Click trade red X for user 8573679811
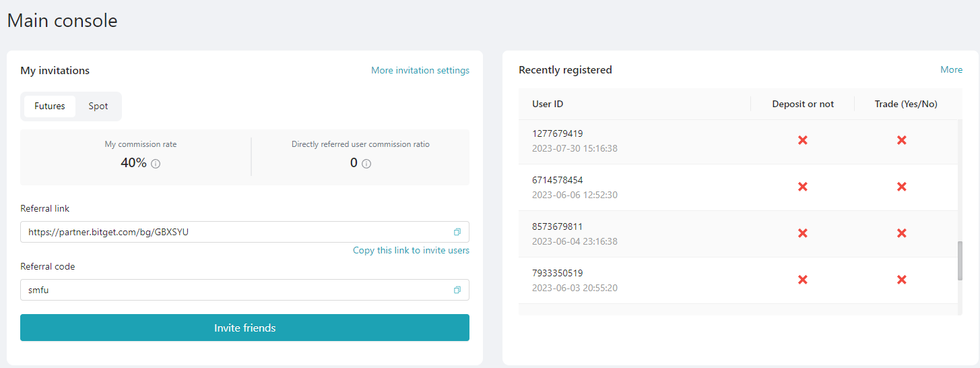This screenshot has height=368, width=980. pos(901,233)
